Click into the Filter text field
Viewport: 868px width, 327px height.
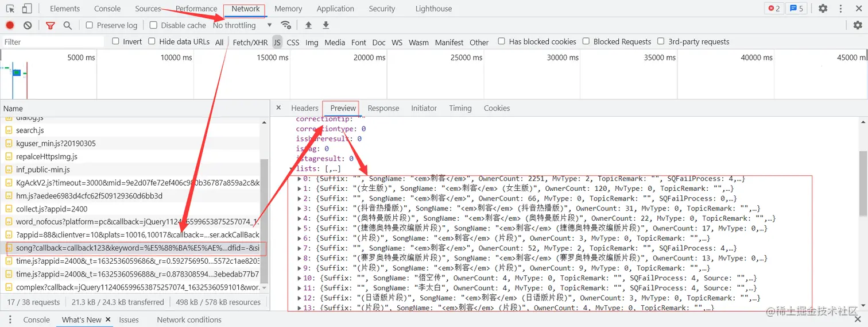[x=53, y=41]
